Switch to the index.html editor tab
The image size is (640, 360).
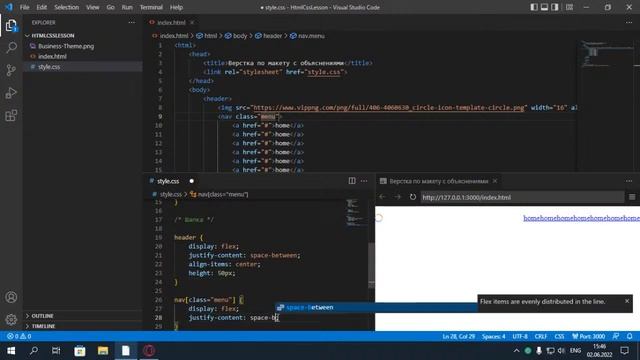tap(171, 22)
